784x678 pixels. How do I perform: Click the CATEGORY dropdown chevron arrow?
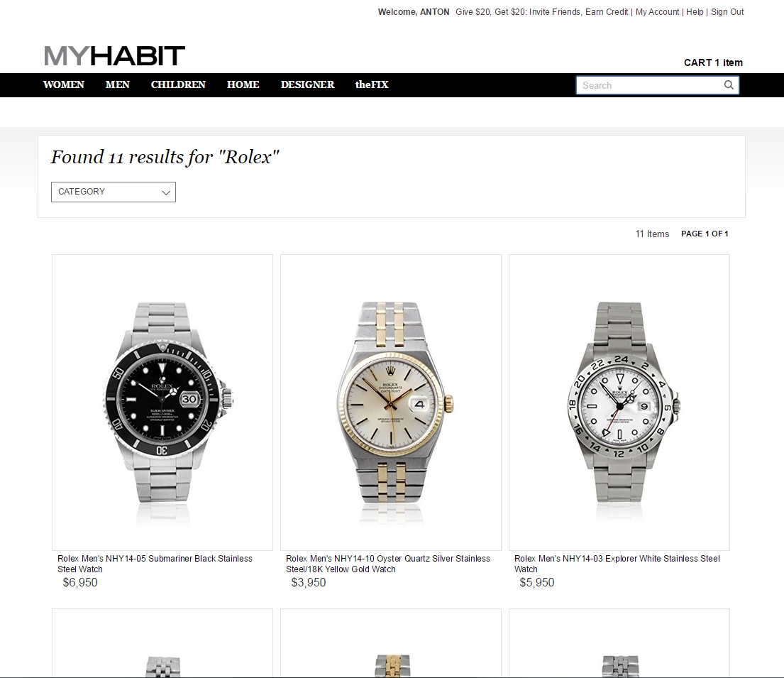(166, 192)
